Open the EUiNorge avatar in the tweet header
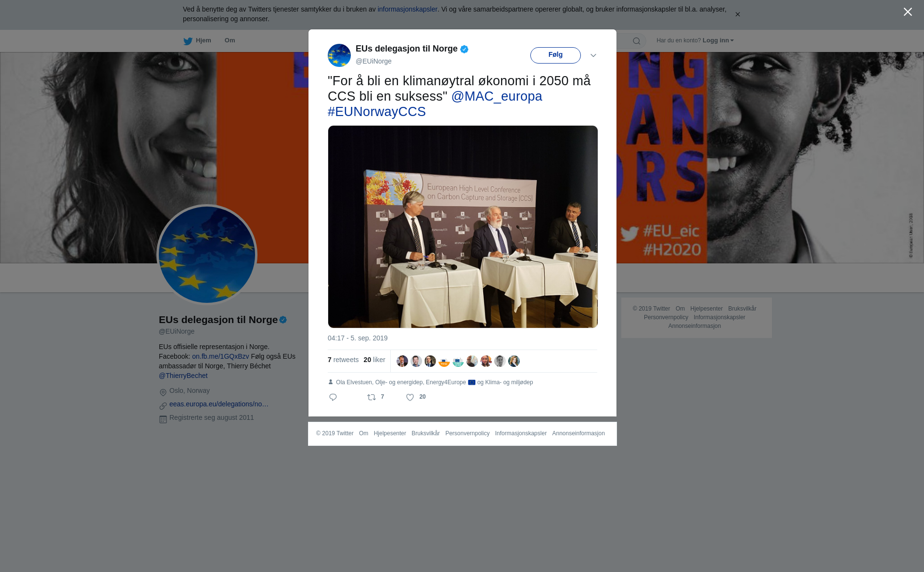This screenshot has height=572, width=924. click(339, 55)
